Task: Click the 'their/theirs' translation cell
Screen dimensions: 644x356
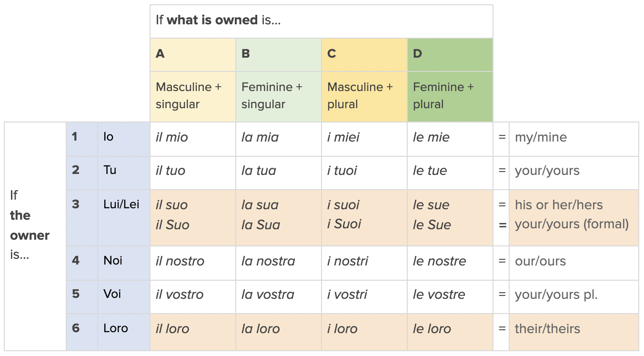Action: point(547,329)
